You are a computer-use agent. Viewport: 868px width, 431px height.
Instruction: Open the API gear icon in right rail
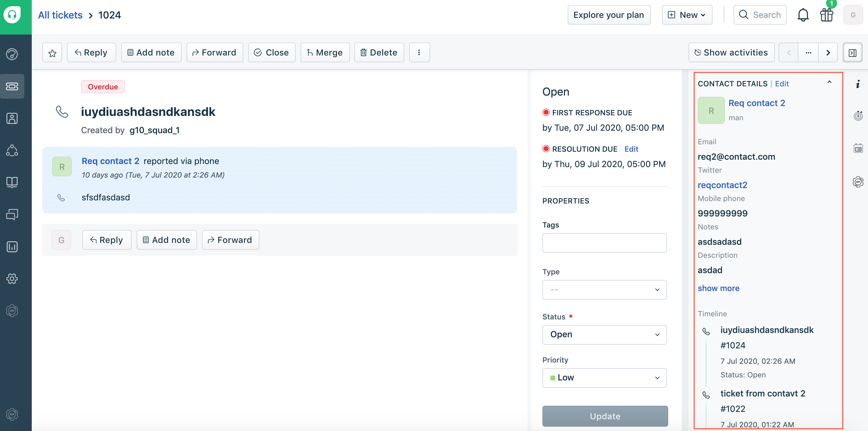(858, 182)
